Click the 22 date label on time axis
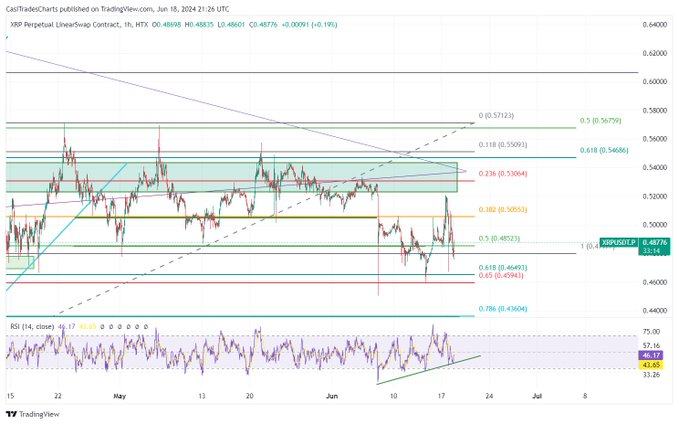 [x=58, y=396]
